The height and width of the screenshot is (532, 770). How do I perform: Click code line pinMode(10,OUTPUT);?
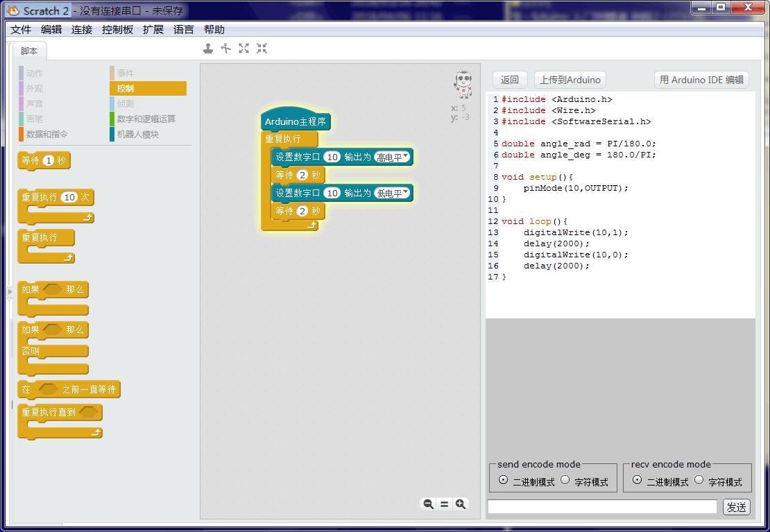[x=576, y=188]
